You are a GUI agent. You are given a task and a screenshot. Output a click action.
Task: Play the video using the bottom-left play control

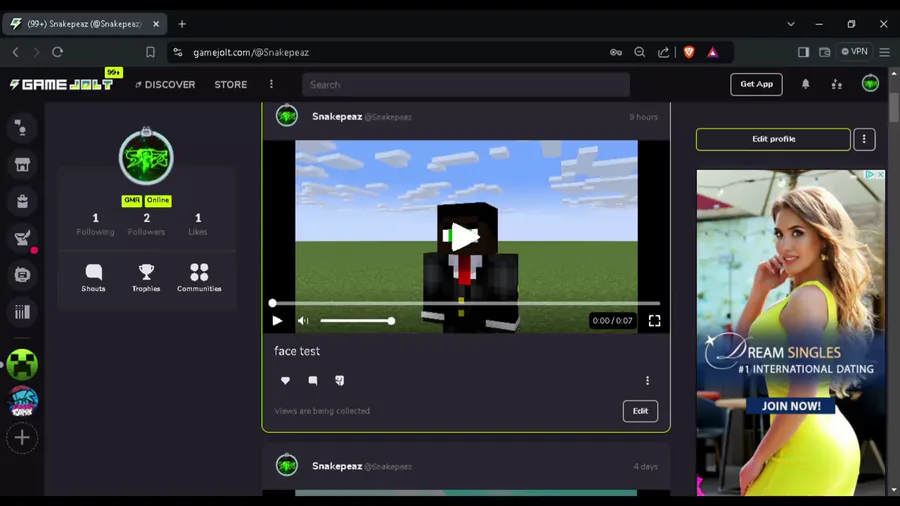coord(277,321)
